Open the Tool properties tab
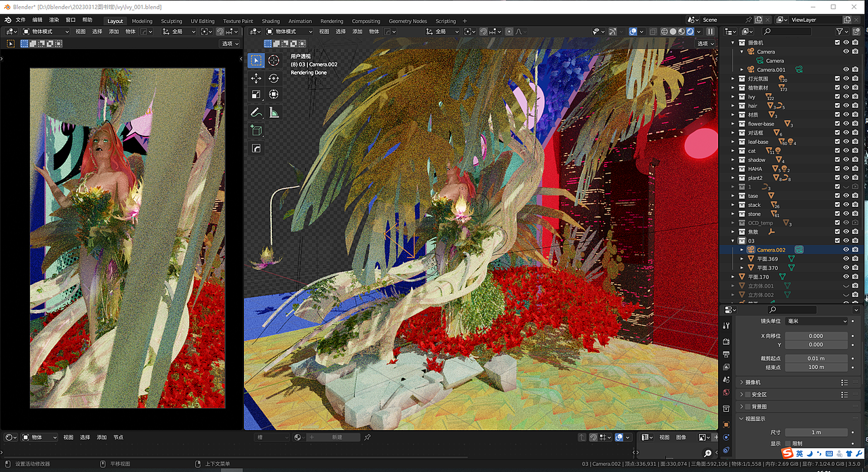The image size is (868, 472). 726,326
